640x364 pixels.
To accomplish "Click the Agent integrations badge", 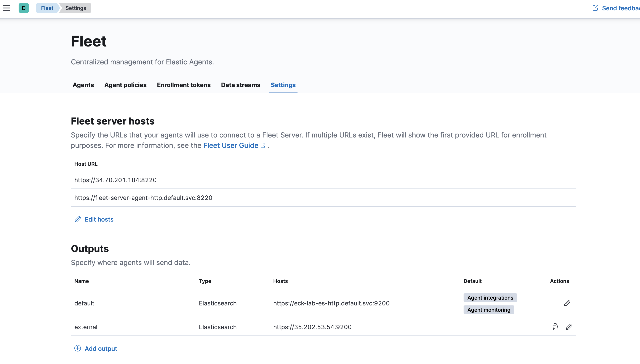I will (x=490, y=297).
